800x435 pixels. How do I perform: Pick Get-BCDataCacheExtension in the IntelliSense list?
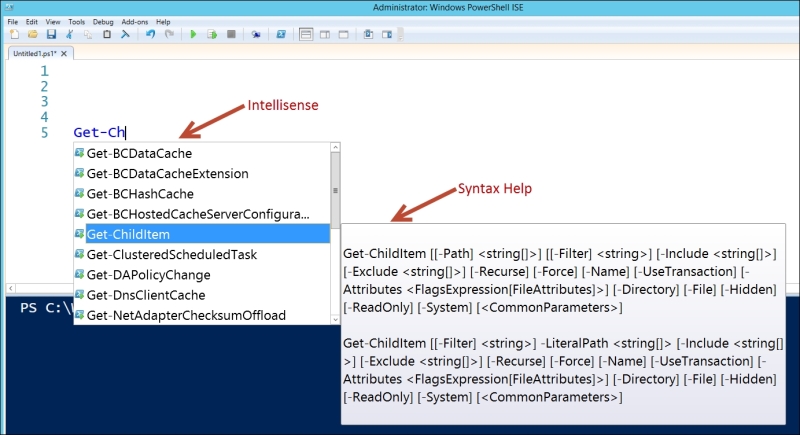click(x=202, y=173)
